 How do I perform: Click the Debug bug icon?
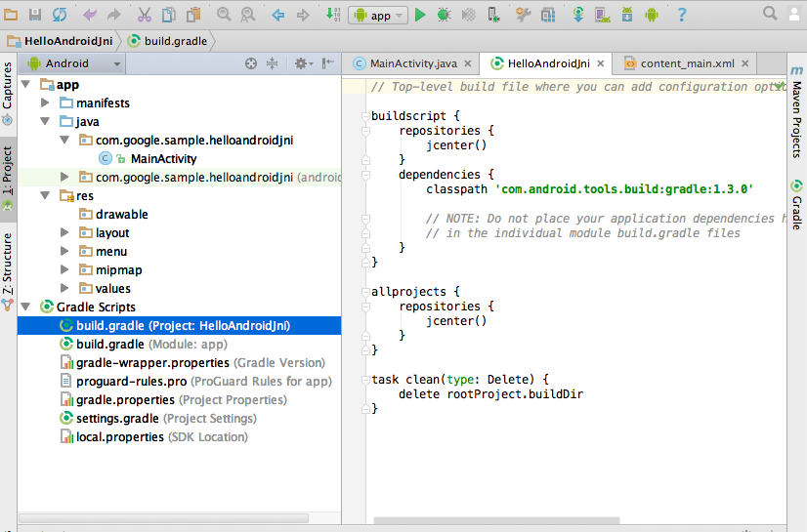pyautogui.click(x=444, y=15)
